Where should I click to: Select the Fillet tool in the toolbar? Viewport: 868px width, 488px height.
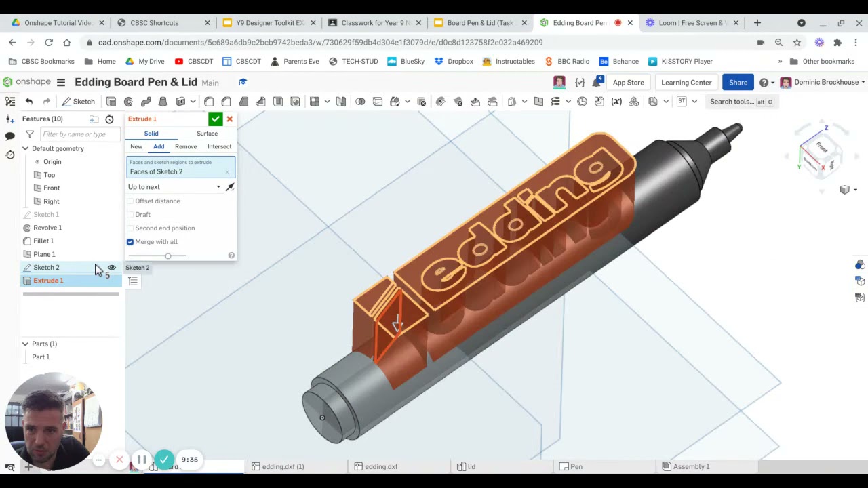coord(209,102)
